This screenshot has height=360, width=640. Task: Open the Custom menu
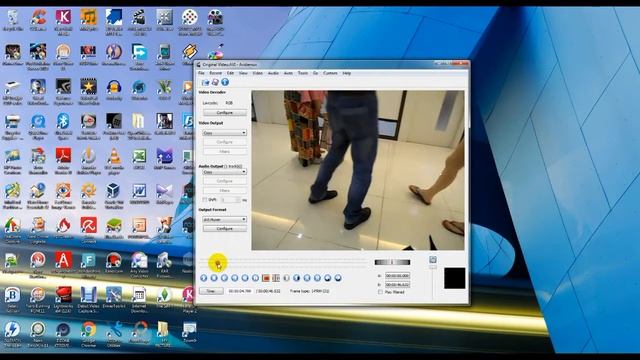[x=330, y=73]
